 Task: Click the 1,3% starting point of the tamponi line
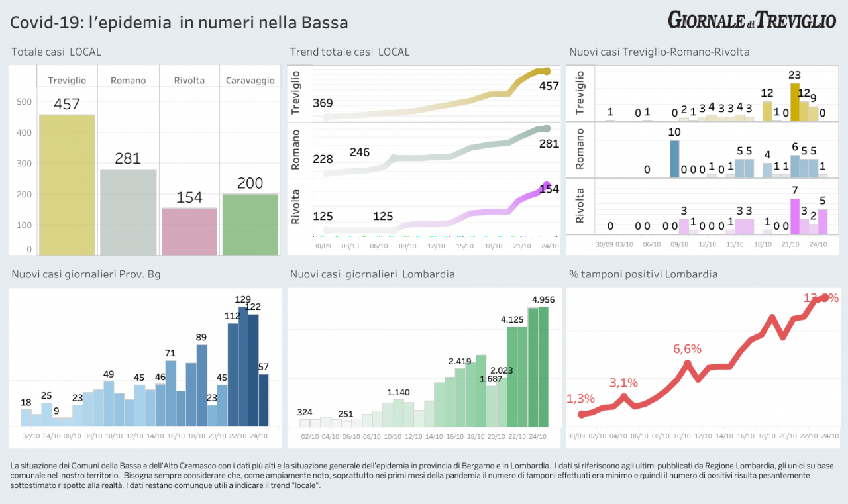[582, 414]
